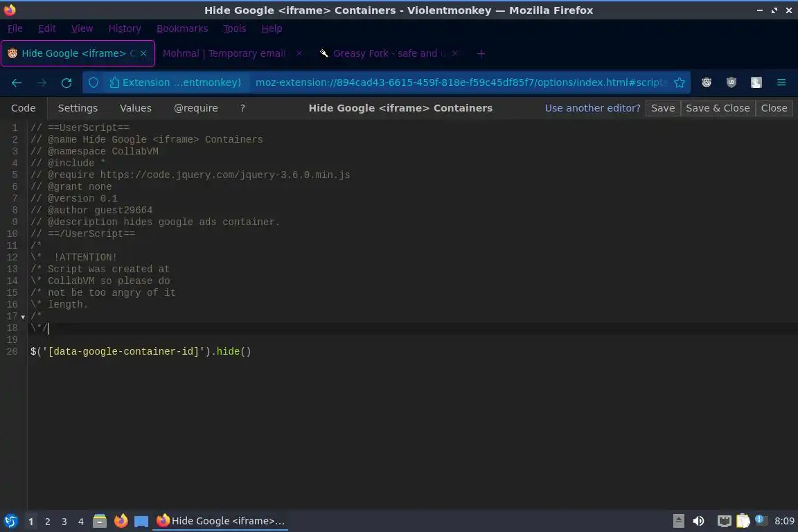Switch to the Values editor tab
The image size is (798, 532).
tap(135, 108)
